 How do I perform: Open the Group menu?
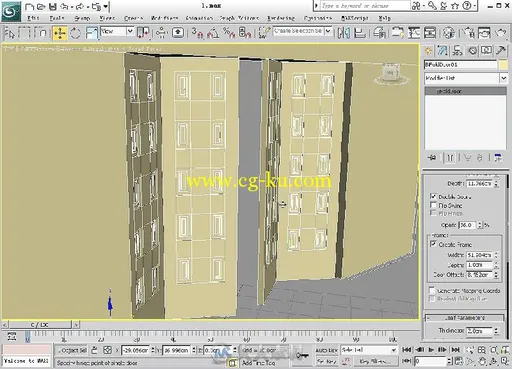[82, 18]
